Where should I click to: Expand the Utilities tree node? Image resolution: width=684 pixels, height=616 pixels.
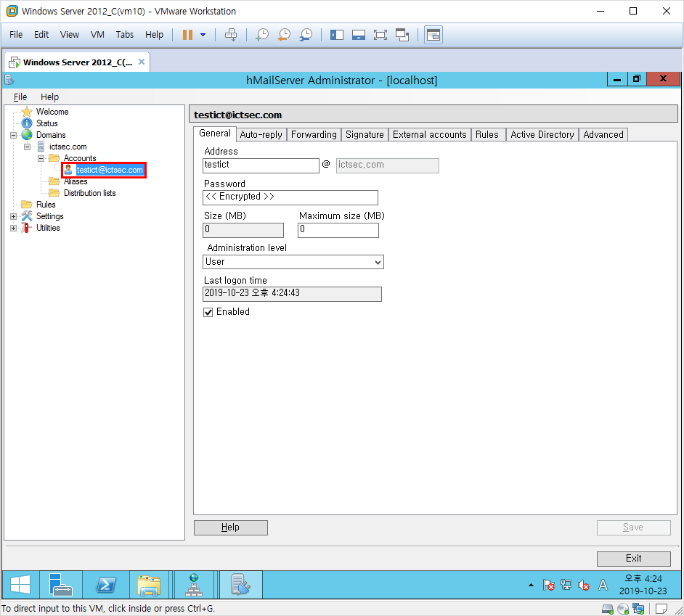click(x=14, y=228)
